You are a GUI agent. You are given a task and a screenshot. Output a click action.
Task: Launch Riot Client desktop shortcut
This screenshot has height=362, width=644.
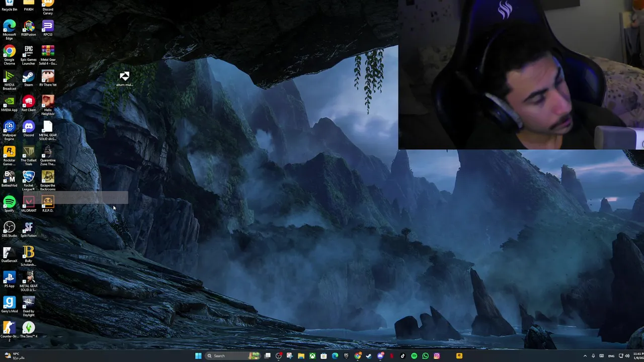pos(29,104)
